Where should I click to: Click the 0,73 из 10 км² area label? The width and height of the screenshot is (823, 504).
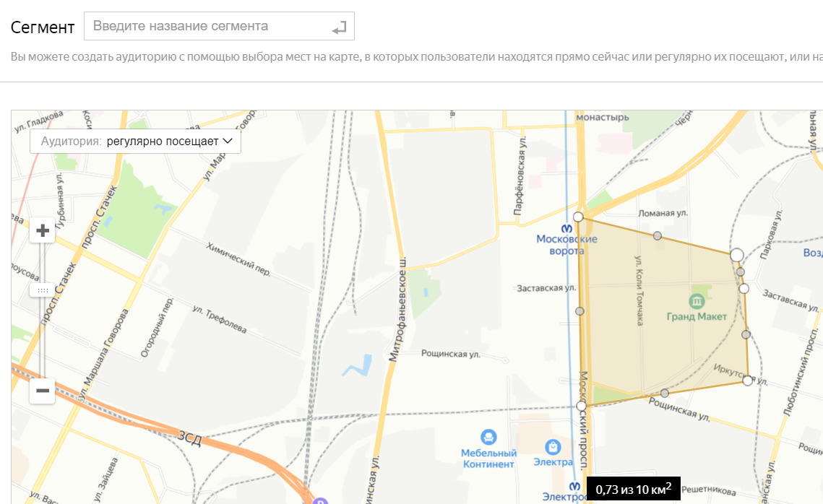pos(634,490)
